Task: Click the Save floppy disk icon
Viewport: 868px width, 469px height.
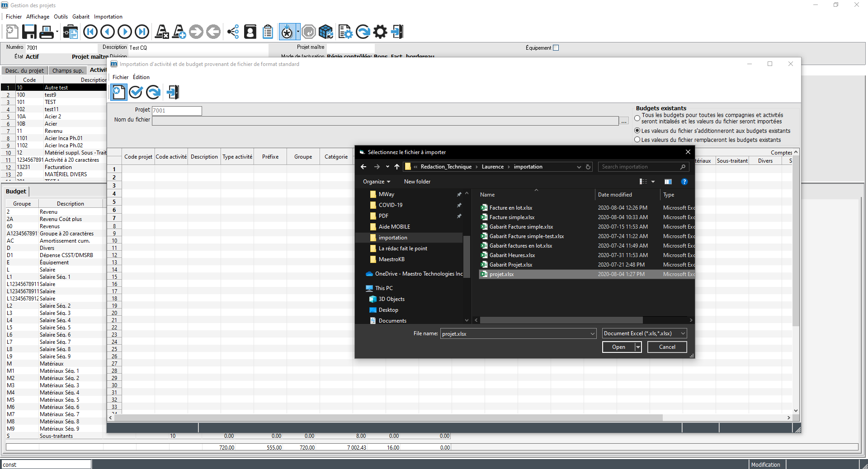Action: pyautogui.click(x=29, y=32)
